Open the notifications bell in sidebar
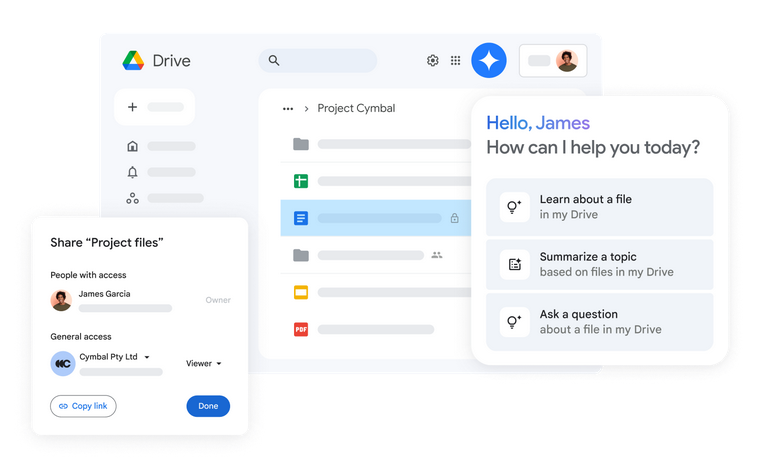The height and width of the screenshot is (460, 769). pyautogui.click(x=132, y=172)
